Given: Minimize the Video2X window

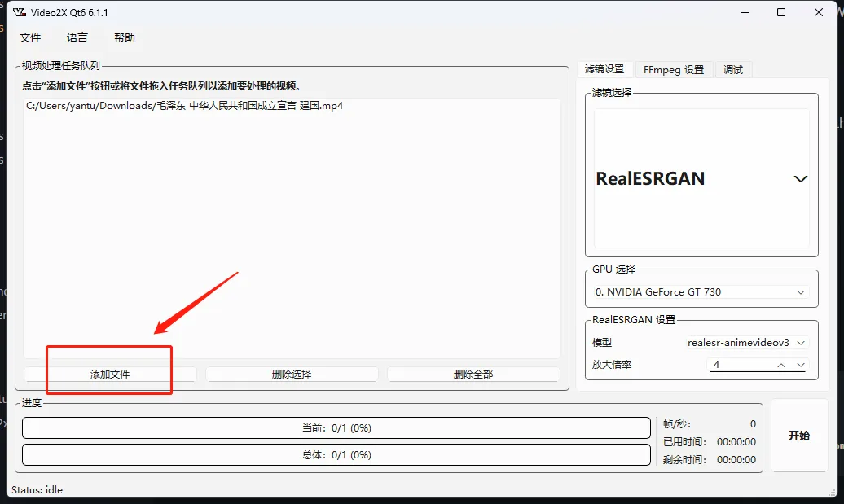Looking at the screenshot, I should tap(745, 12).
